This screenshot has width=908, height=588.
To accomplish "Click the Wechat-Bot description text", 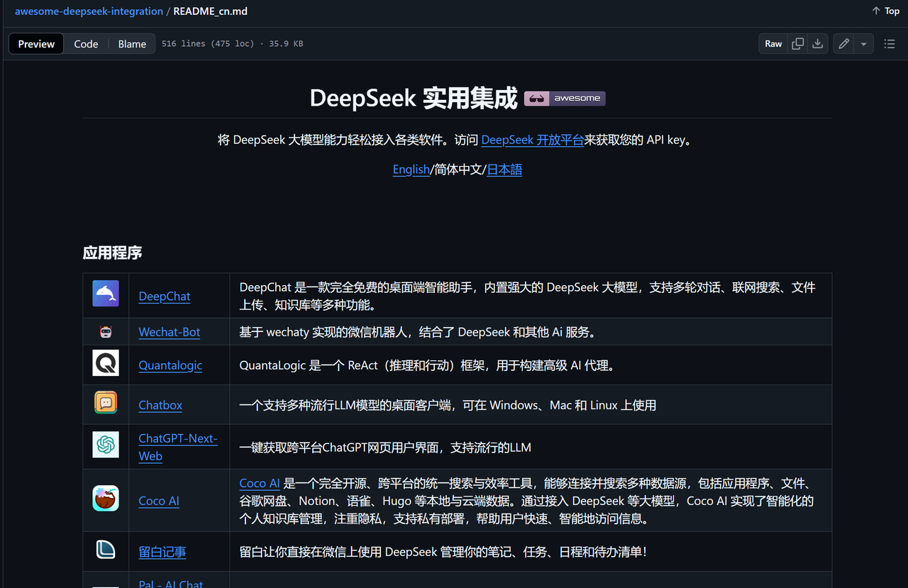I will (418, 331).
